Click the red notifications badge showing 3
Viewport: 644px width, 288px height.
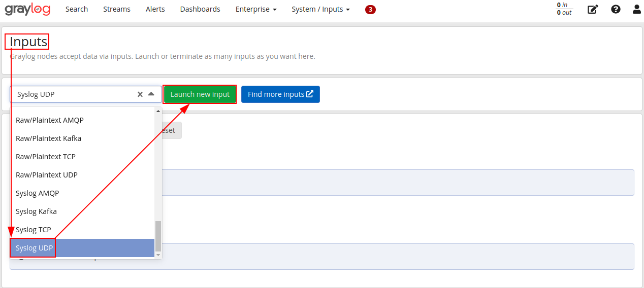[370, 9]
